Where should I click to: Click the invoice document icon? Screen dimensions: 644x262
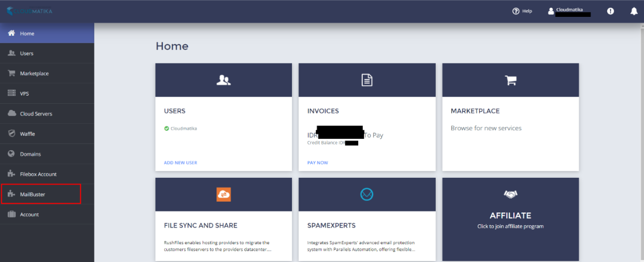(x=367, y=80)
